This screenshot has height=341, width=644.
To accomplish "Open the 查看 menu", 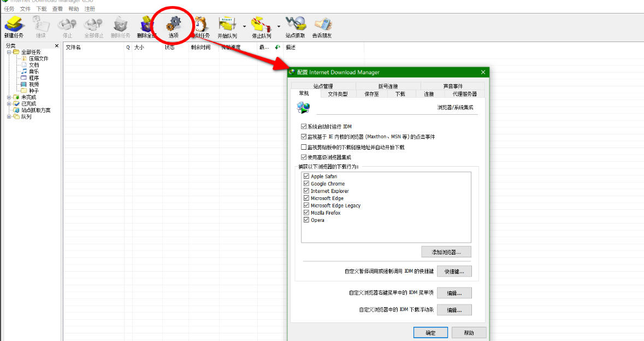I will 57,9.
